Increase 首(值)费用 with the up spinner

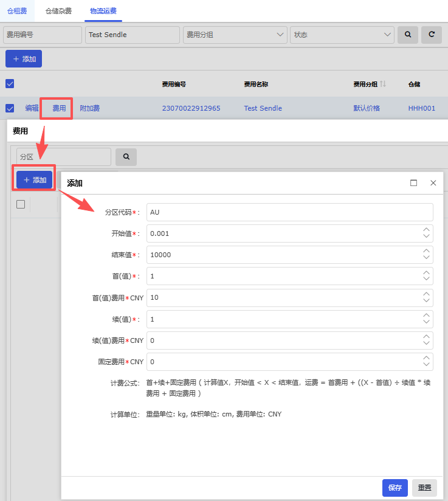(x=427, y=294)
